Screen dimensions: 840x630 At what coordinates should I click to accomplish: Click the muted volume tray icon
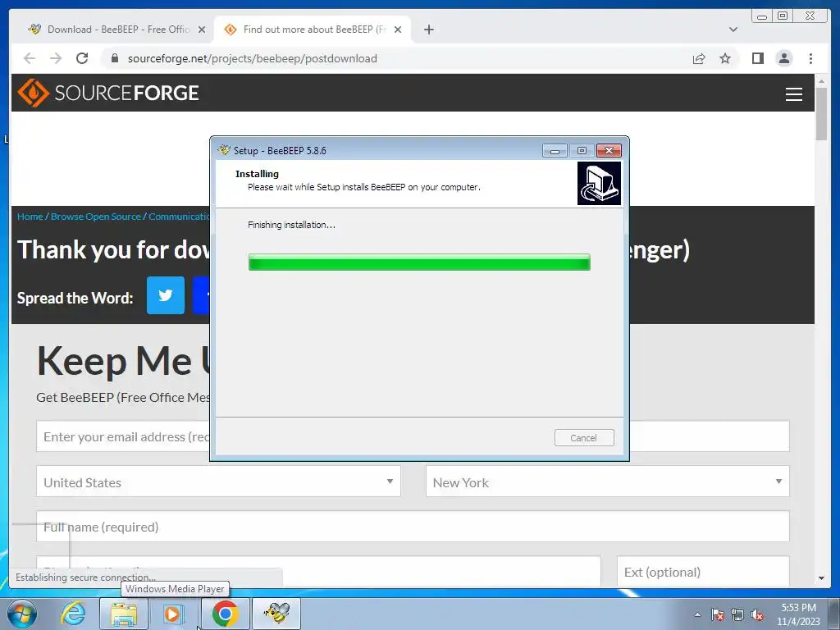pyautogui.click(x=757, y=614)
